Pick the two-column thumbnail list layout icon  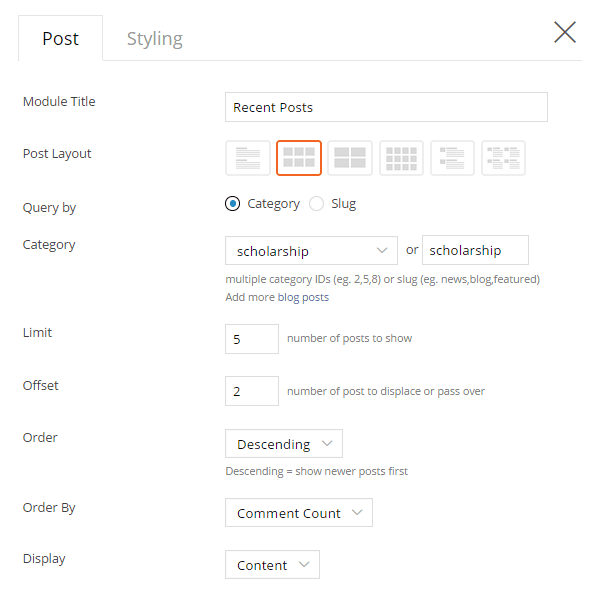[504, 158]
